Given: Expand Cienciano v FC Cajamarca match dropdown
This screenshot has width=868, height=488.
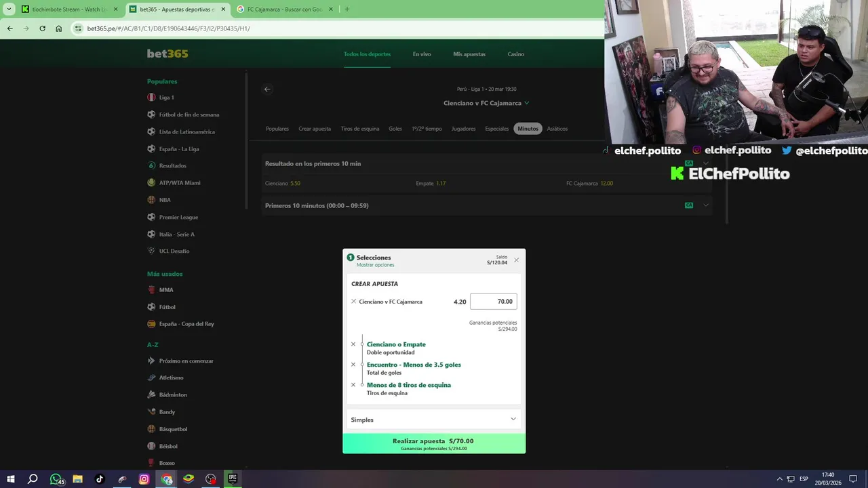Looking at the screenshot, I should [x=527, y=103].
